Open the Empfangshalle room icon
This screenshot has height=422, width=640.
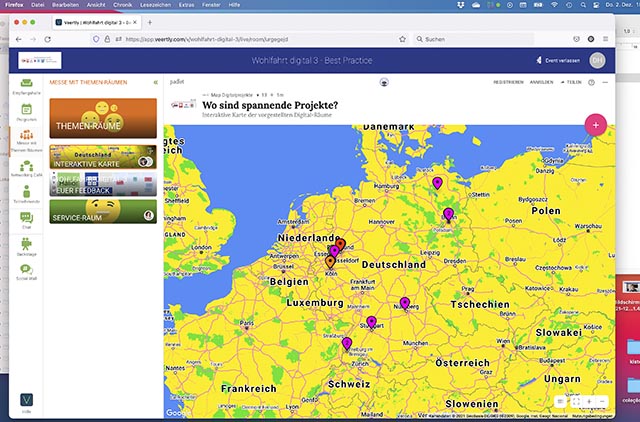(x=27, y=84)
